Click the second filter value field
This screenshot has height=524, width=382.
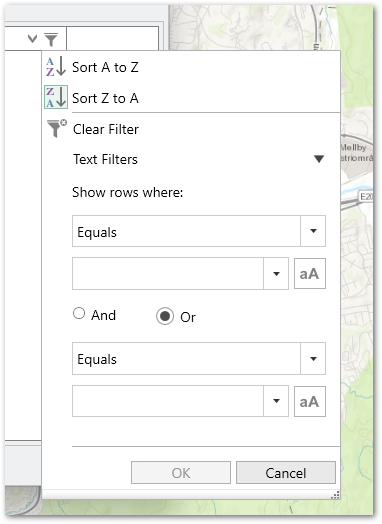[168, 401]
